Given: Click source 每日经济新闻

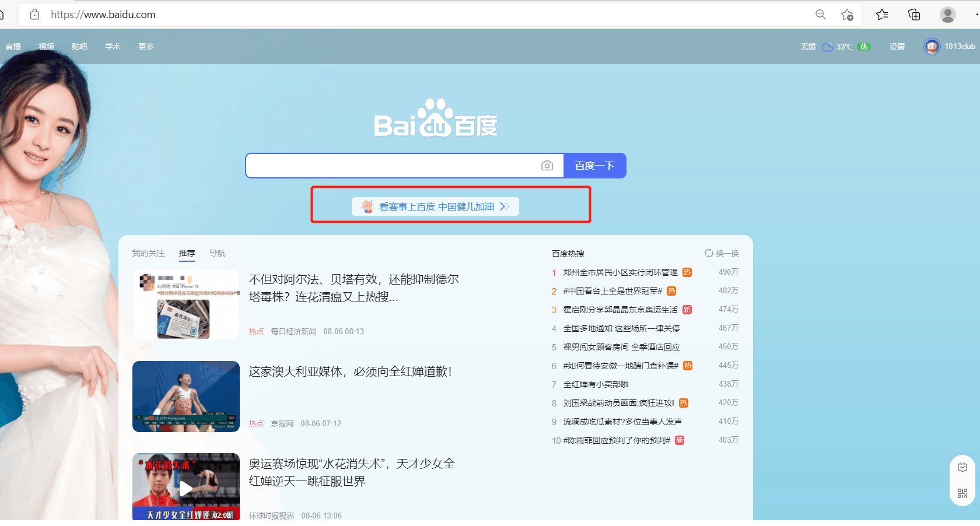Looking at the screenshot, I should pyautogui.click(x=293, y=331).
